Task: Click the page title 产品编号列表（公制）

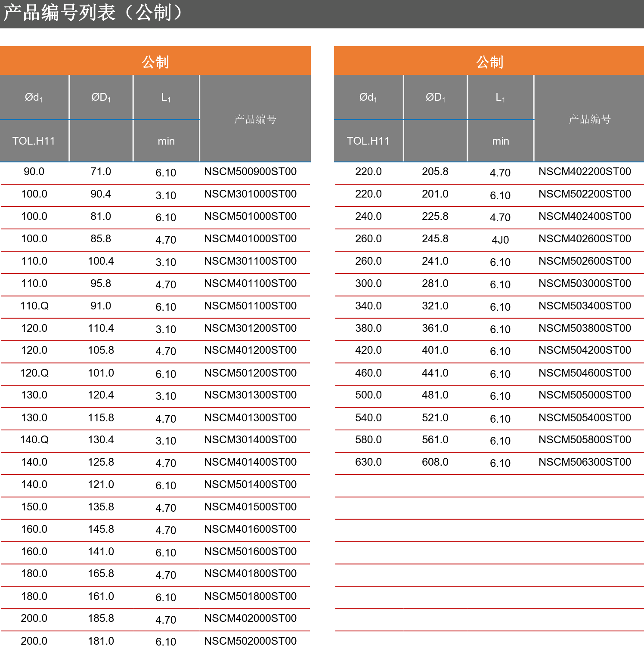Action: click(x=93, y=13)
